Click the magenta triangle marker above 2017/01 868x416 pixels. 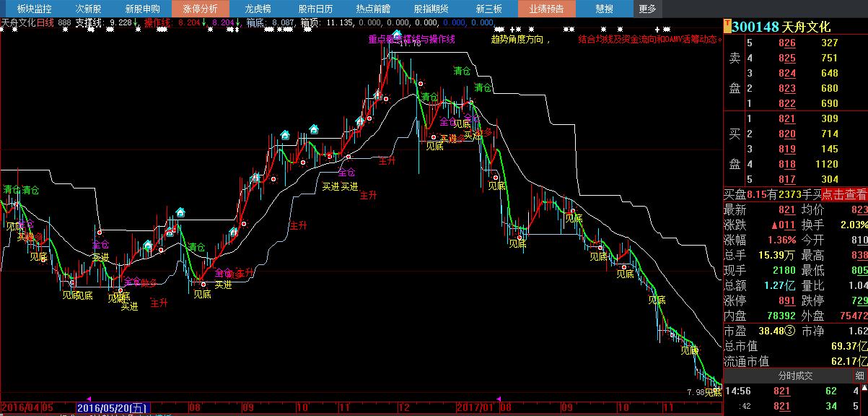click(499, 398)
